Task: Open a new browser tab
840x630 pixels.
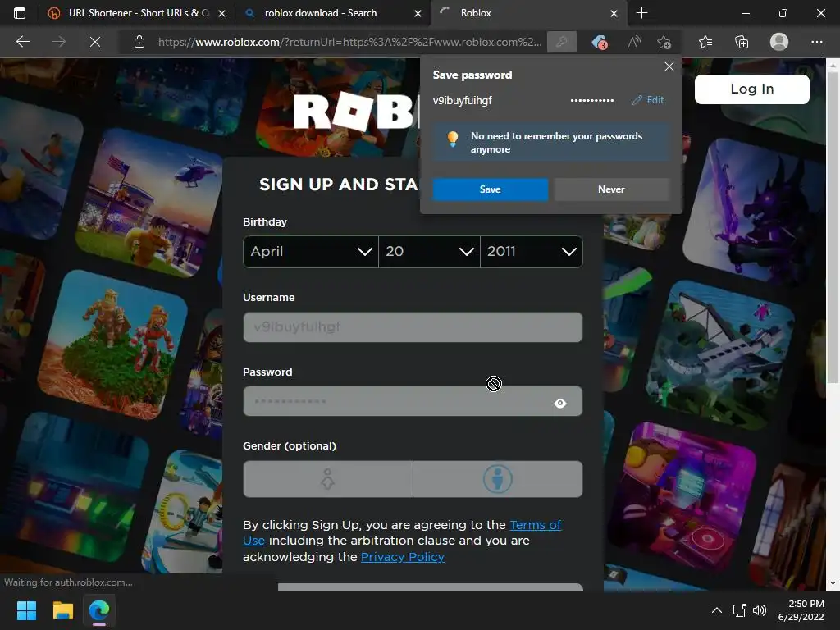Action: point(641,13)
